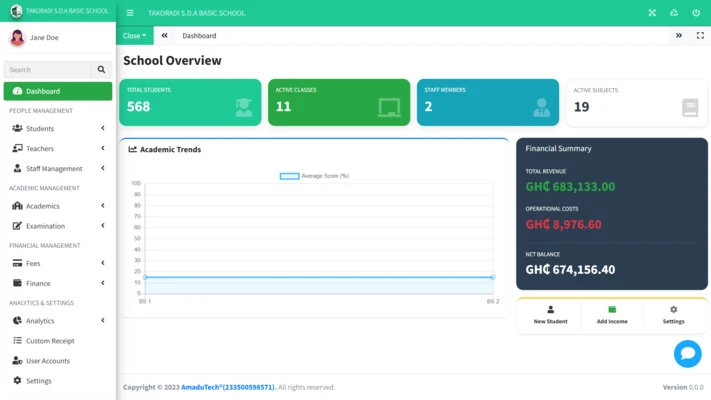Open the Close dropdown button

135,35
